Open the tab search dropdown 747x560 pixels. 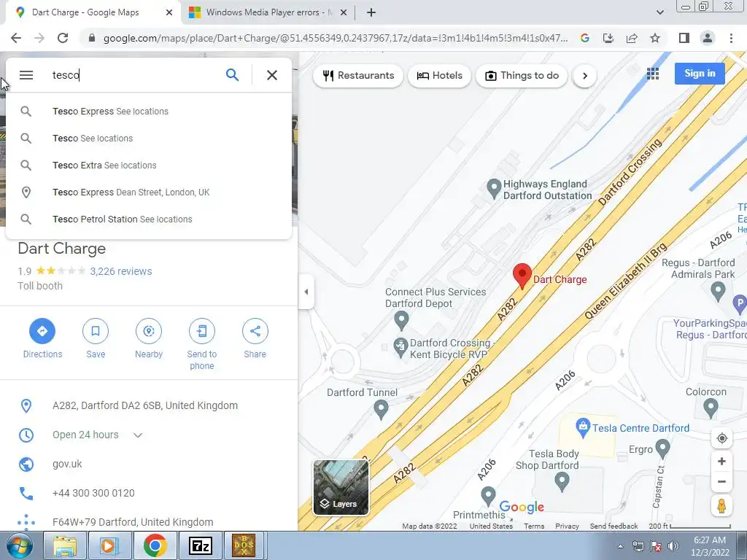tap(659, 12)
